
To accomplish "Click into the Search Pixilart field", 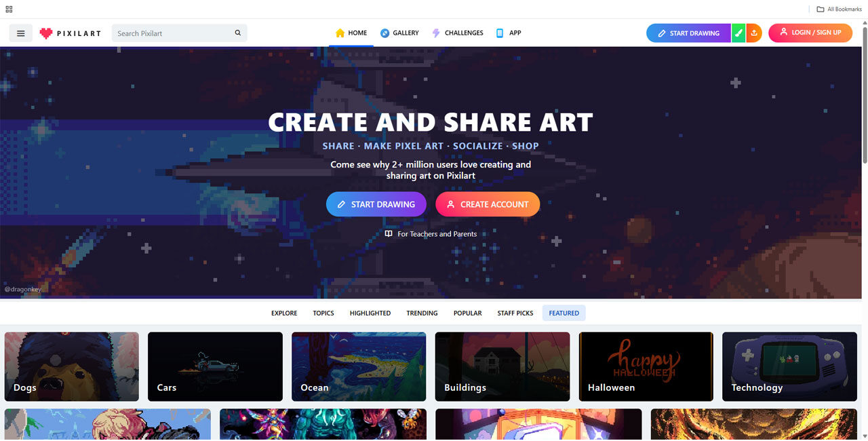I will click(174, 33).
